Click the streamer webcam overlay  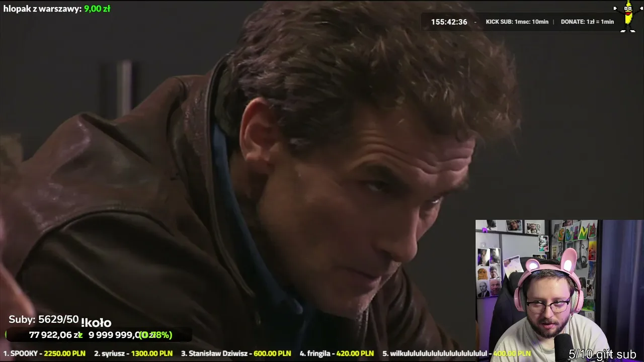tap(559, 291)
